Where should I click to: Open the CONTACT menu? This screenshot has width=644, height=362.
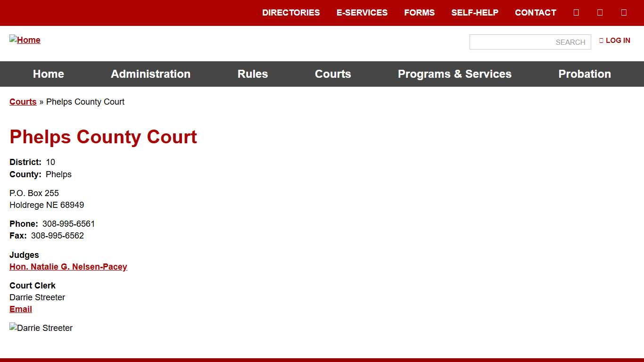[x=535, y=13]
